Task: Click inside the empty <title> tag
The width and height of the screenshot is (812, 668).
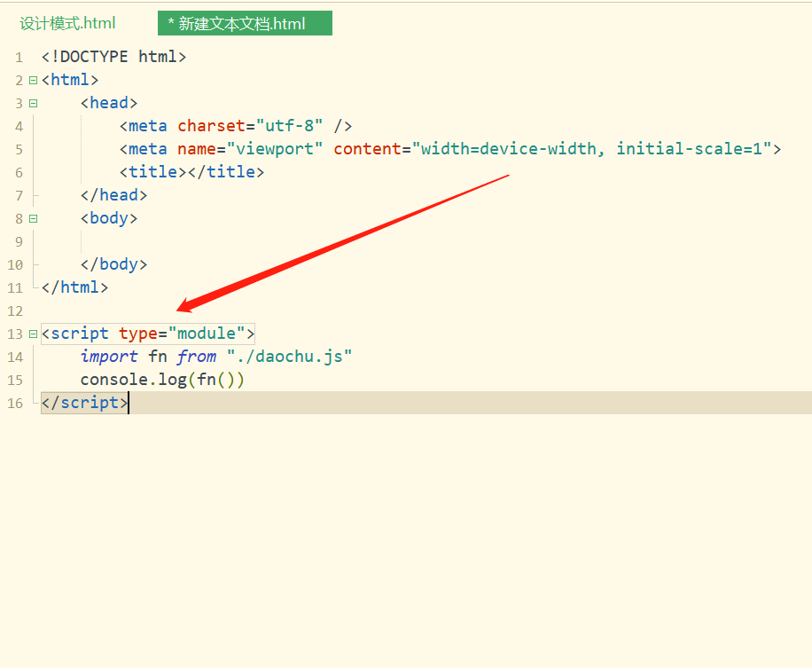Action: tap(187, 171)
